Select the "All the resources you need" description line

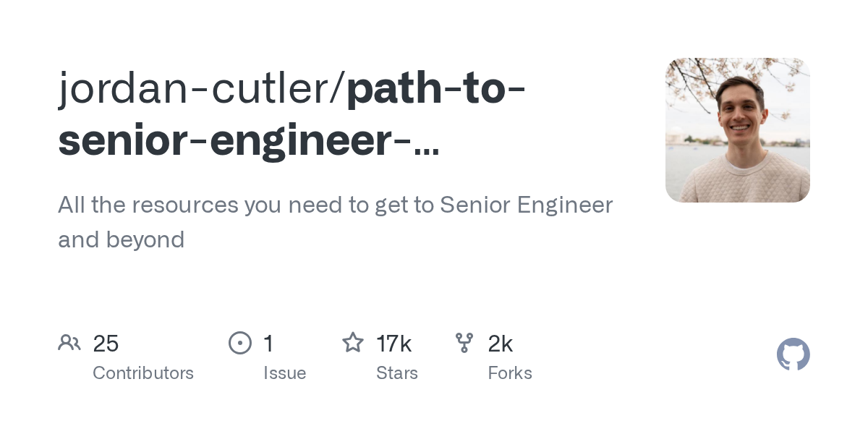click(336, 205)
